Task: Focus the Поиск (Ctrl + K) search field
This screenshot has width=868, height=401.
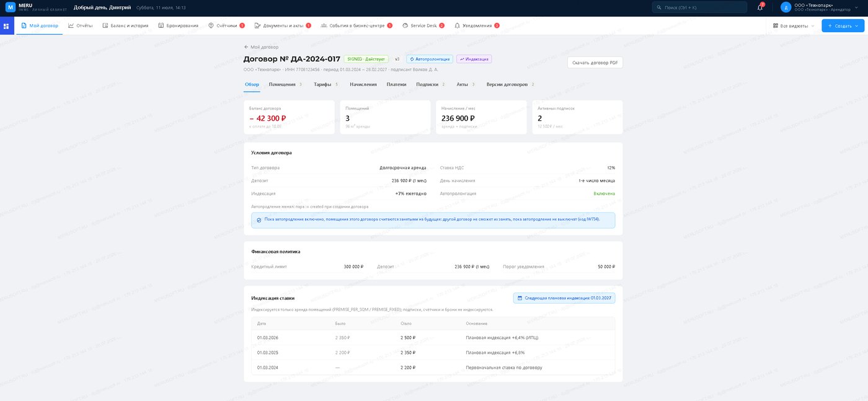Action: coord(699,7)
